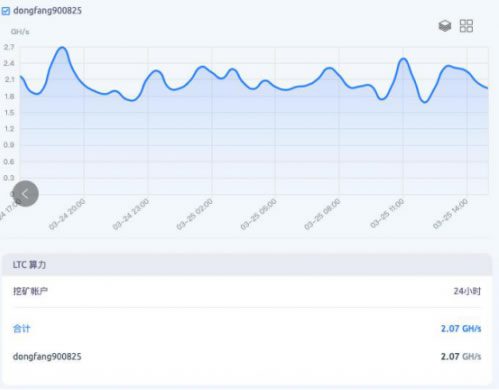Click the 03-25 14:00 axis label
Image resolution: width=499 pixels, height=390 pixels.
451,214
